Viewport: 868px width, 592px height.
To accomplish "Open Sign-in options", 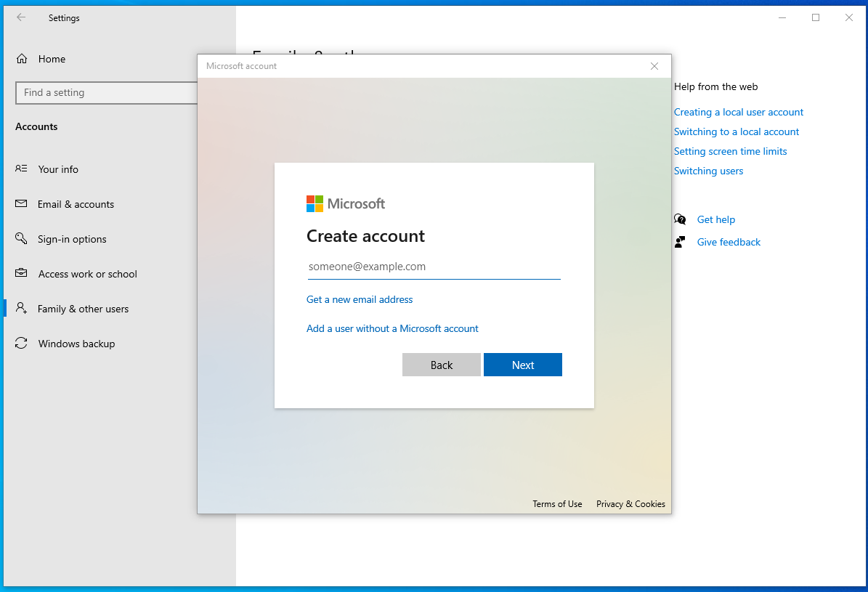I will click(72, 239).
